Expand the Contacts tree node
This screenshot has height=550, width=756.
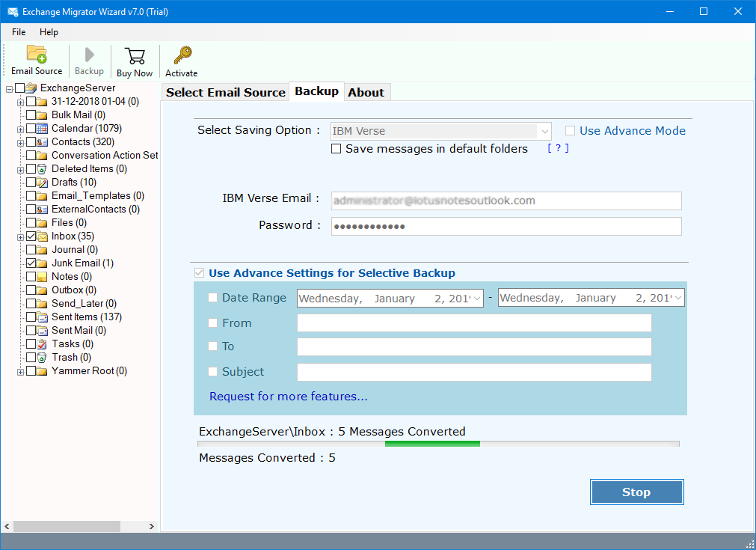[20, 143]
